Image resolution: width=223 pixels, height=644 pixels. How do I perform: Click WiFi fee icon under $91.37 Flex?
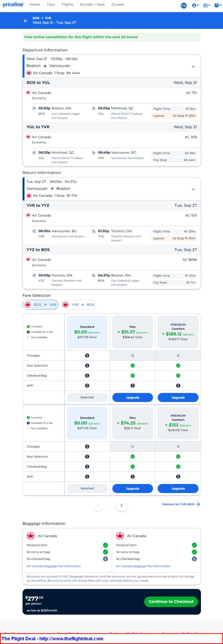click(x=132, y=386)
